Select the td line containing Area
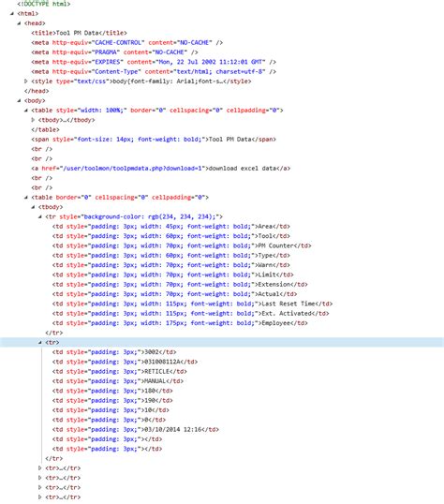The image size is (444, 504). (x=171, y=227)
